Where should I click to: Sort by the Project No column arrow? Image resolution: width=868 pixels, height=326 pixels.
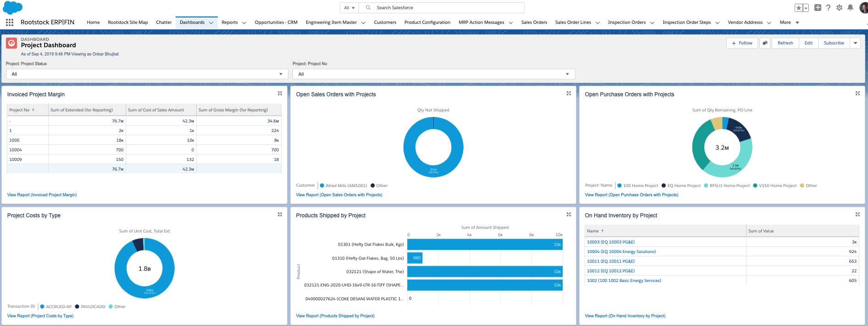[33, 110]
